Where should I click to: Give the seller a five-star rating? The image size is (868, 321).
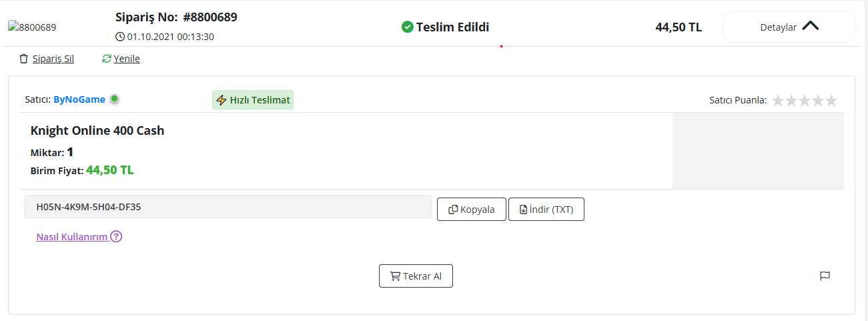coord(831,100)
